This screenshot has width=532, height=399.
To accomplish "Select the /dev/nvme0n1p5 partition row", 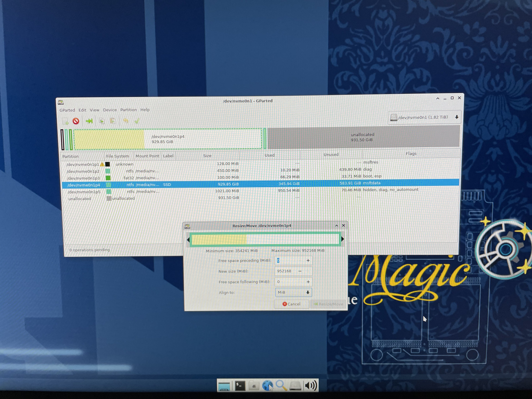I will 84,192.
